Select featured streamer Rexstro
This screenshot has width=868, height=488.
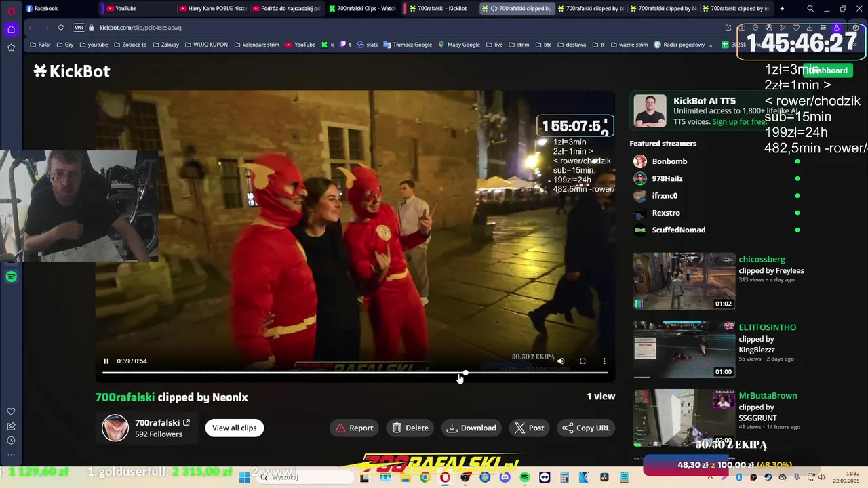click(666, 213)
